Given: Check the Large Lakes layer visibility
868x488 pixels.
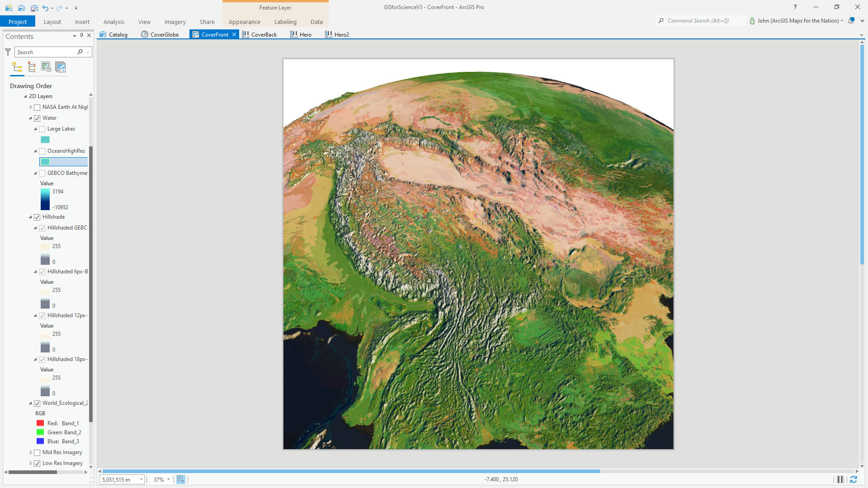Looking at the screenshot, I should [x=42, y=129].
